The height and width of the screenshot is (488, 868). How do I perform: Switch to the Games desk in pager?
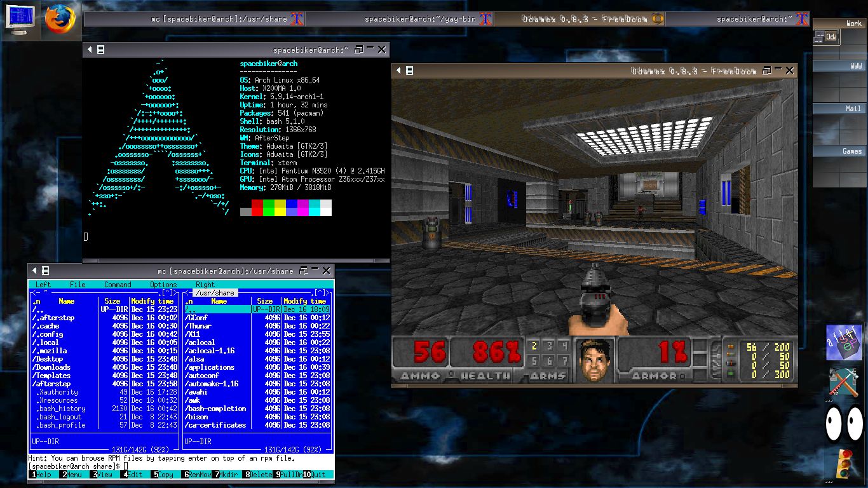tap(838, 151)
